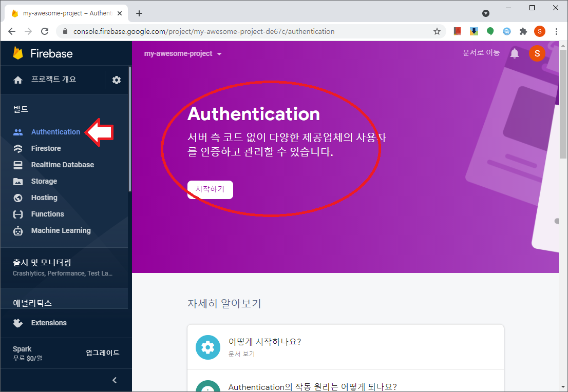Click the page vertical scrollbar thumb
568x392 pixels.
[x=563, y=104]
